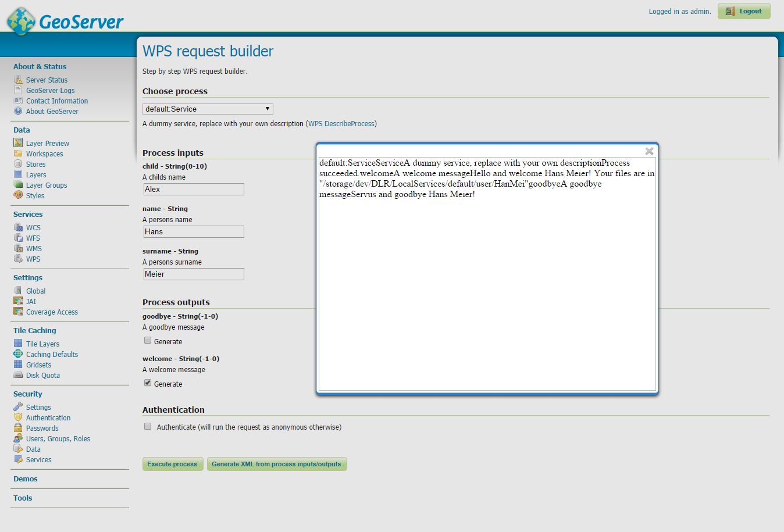Click the Execute process button
The width and height of the screenshot is (784, 532).
click(173, 464)
